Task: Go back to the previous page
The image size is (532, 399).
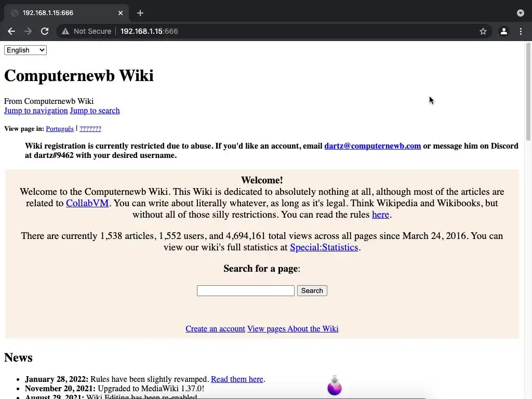Action: [11, 31]
